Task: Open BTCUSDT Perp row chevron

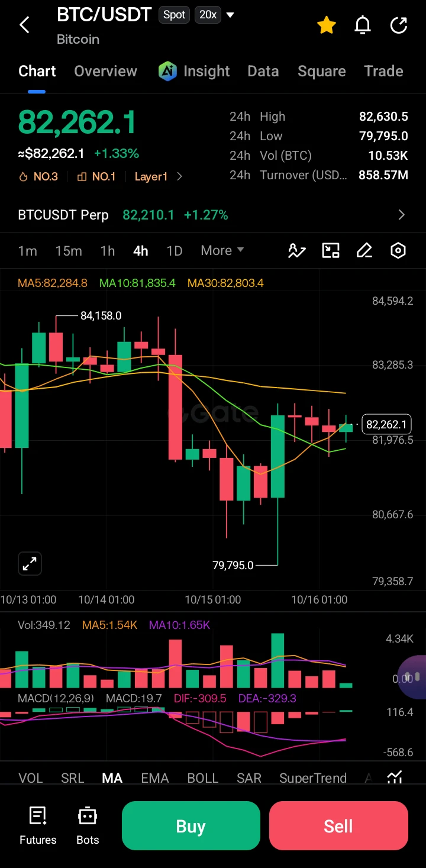Action: click(x=402, y=215)
